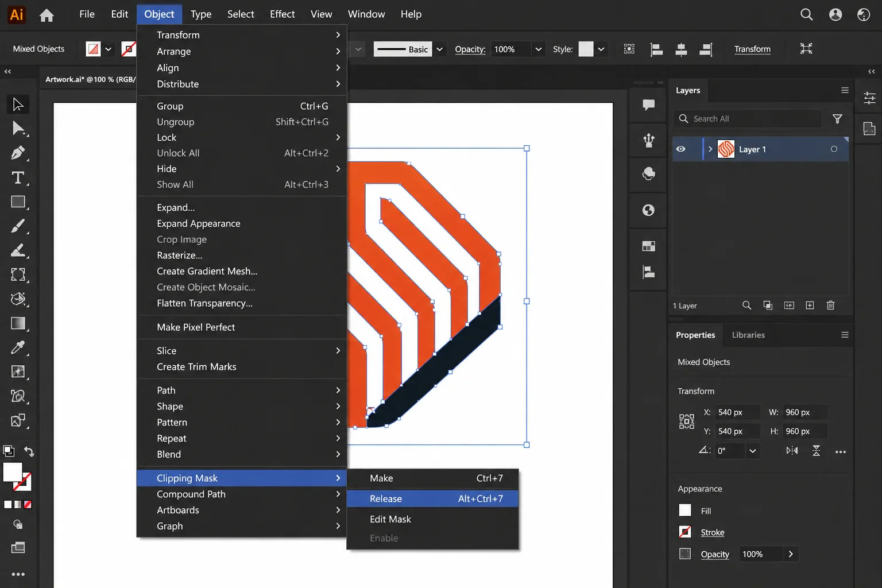Flip horizontally in Transform section
The width and height of the screenshot is (882, 588).
click(792, 451)
